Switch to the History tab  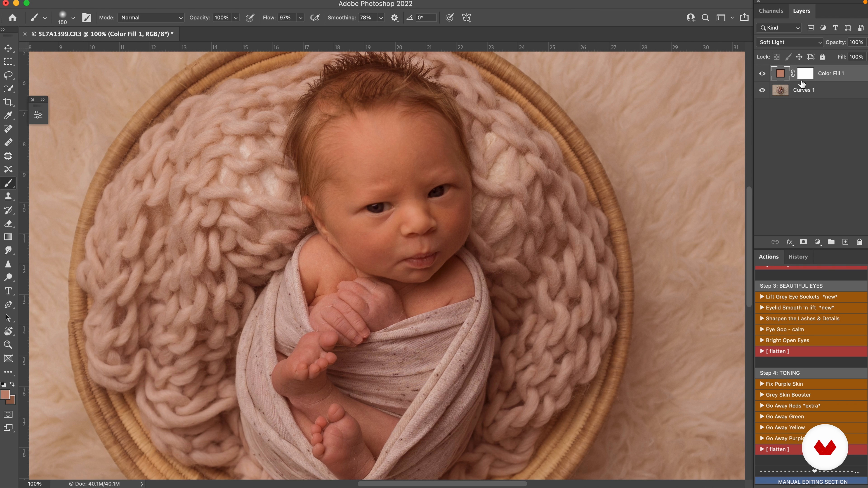(798, 257)
